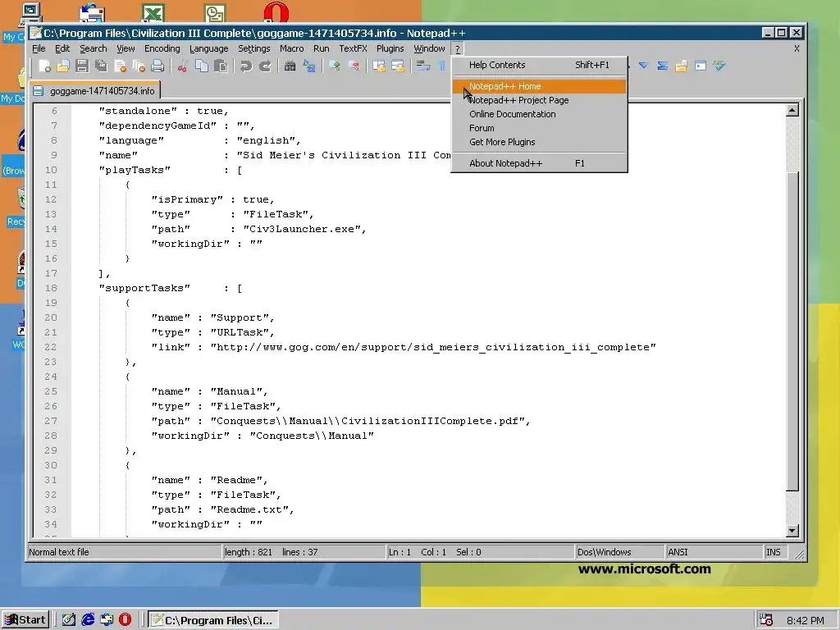The height and width of the screenshot is (630, 840).
Task: Open the Encoding menu
Action: pos(162,48)
